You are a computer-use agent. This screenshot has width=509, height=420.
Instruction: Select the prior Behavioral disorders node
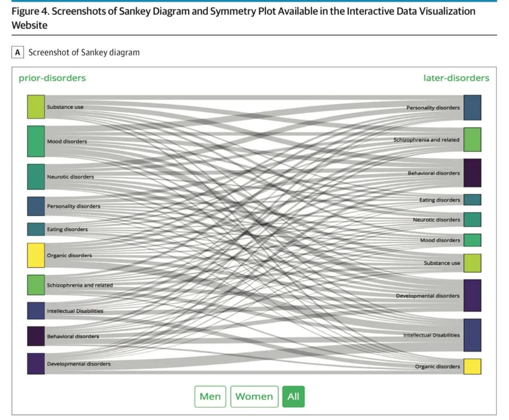click(36, 336)
